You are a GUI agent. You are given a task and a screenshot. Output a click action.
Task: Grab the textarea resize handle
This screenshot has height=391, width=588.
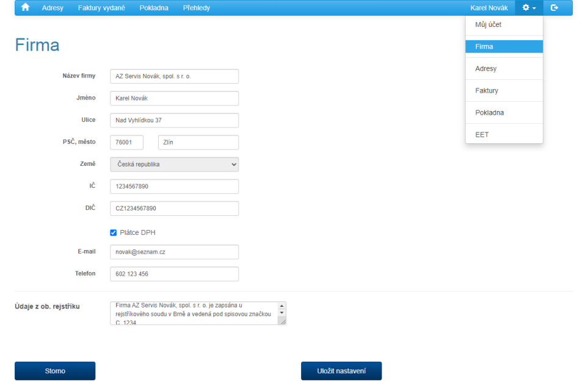[x=283, y=321]
